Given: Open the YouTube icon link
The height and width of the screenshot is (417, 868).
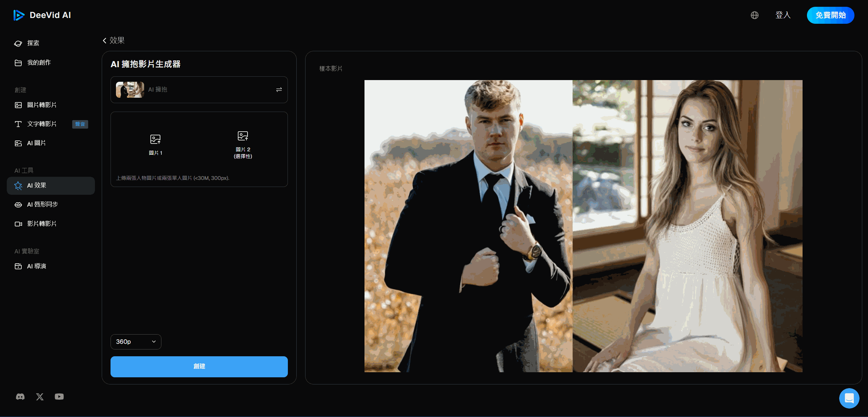Looking at the screenshot, I should (59, 397).
